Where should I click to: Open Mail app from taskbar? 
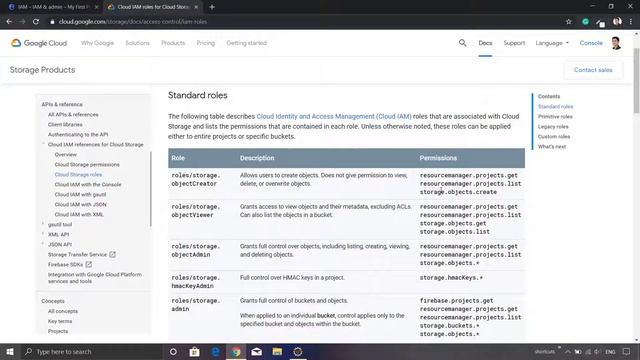click(x=256, y=351)
